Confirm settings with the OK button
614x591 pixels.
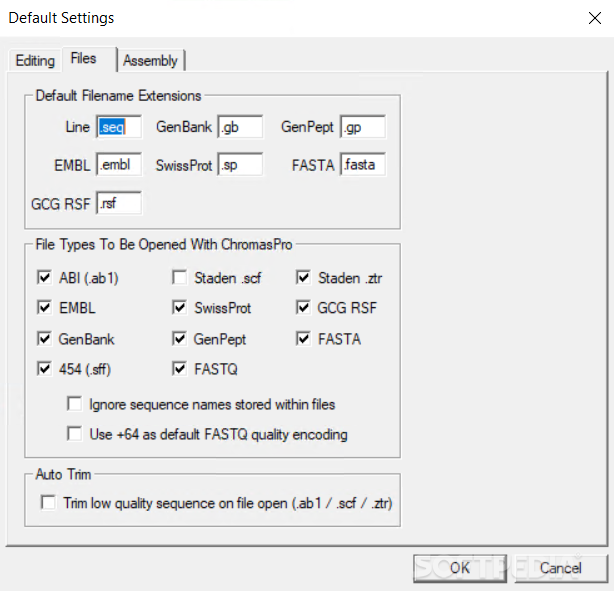coord(460,568)
